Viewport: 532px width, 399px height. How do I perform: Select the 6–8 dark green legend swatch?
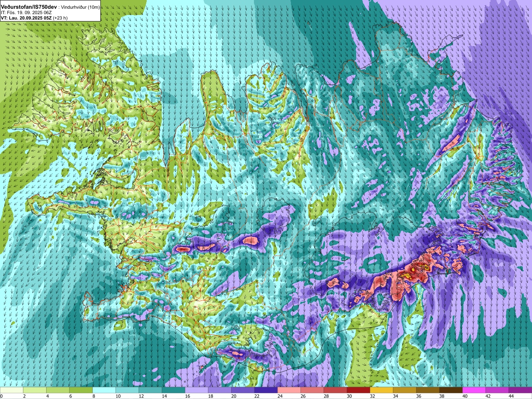click(x=81, y=390)
